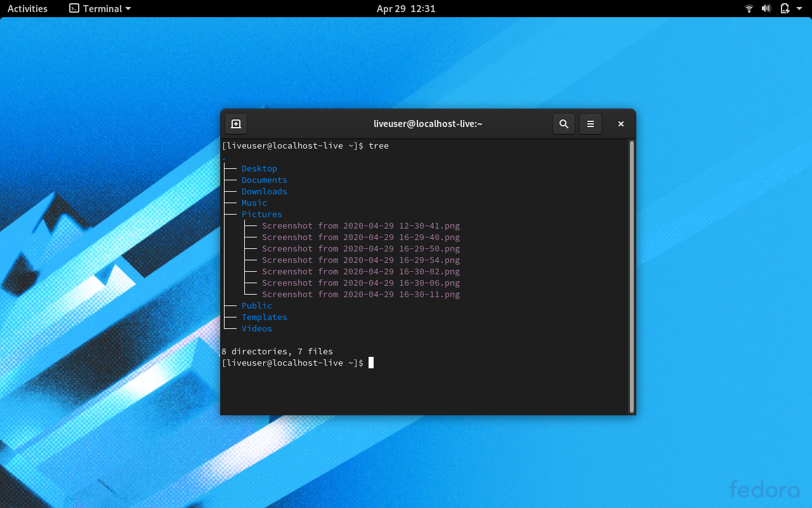Image resolution: width=812 pixels, height=508 pixels.
Task: Click the speaker volume icon
Action: click(x=766, y=8)
